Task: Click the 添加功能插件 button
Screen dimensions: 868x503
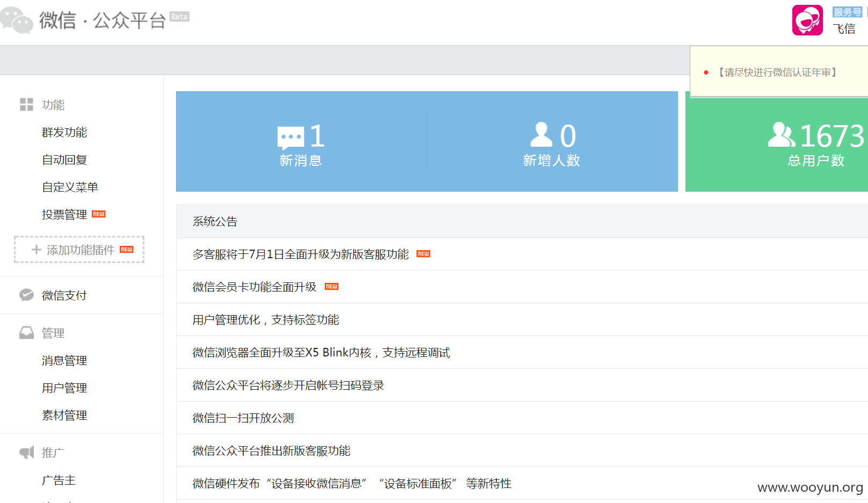Action: click(79, 250)
